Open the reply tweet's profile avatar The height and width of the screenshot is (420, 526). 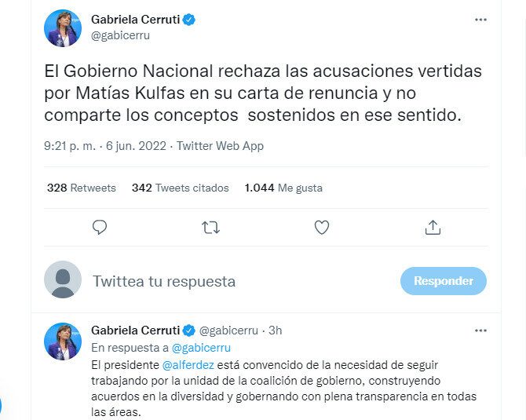coord(63,341)
